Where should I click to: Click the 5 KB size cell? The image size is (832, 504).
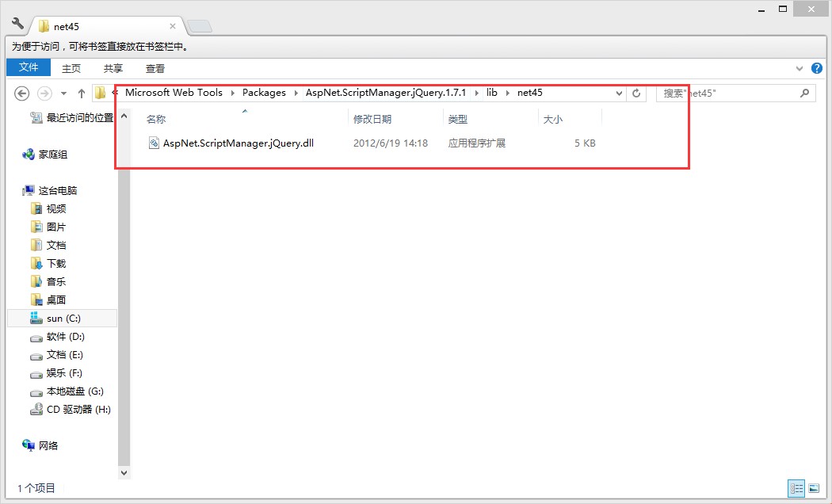point(585,143)
